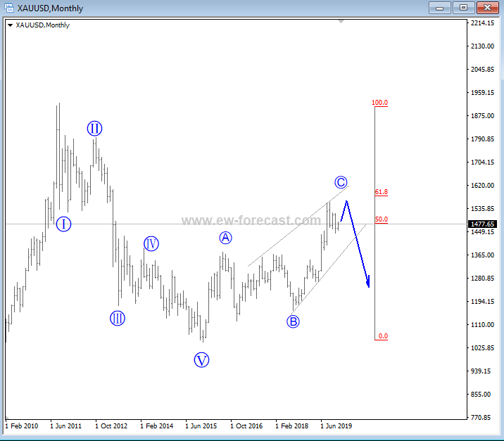Select wave label V circle
Screen dimensions: 504x441
click(201, 360)
